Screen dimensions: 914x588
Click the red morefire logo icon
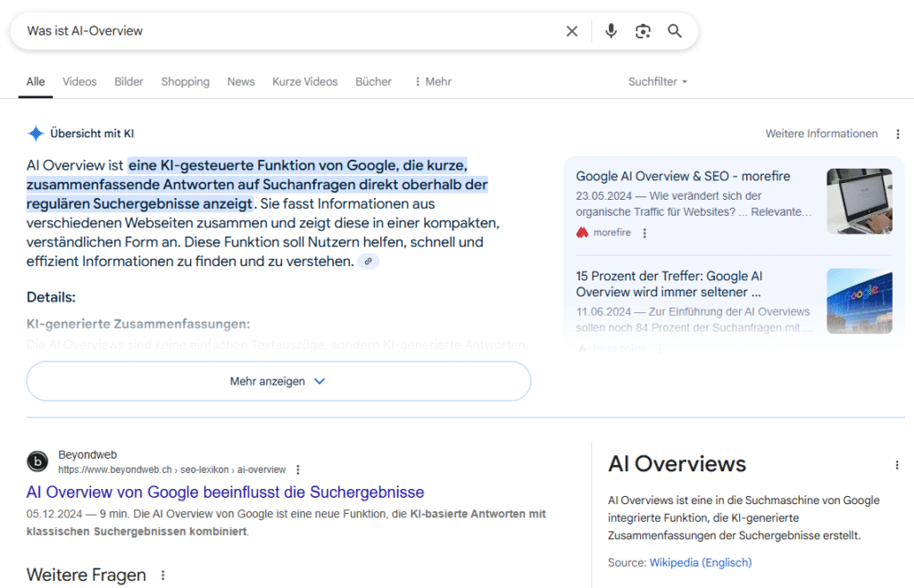point(582,233)
